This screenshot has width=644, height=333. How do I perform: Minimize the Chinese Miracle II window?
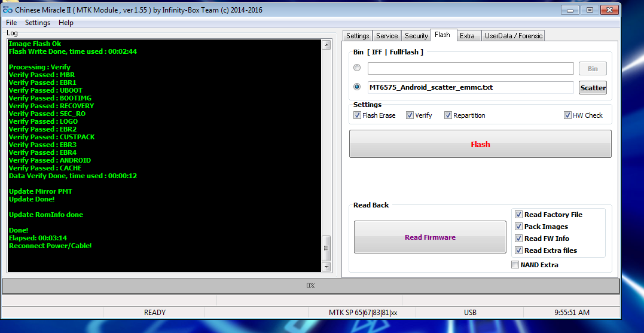[571, 10]
